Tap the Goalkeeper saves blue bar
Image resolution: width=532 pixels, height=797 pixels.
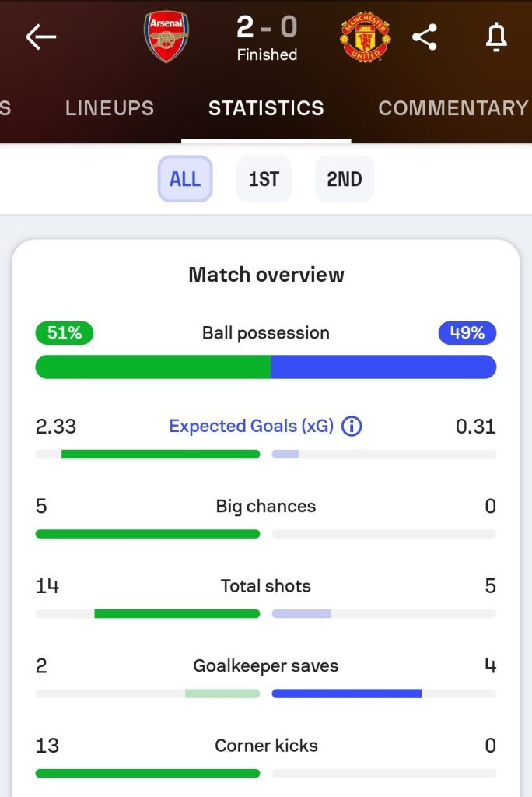tap(347, 693)
